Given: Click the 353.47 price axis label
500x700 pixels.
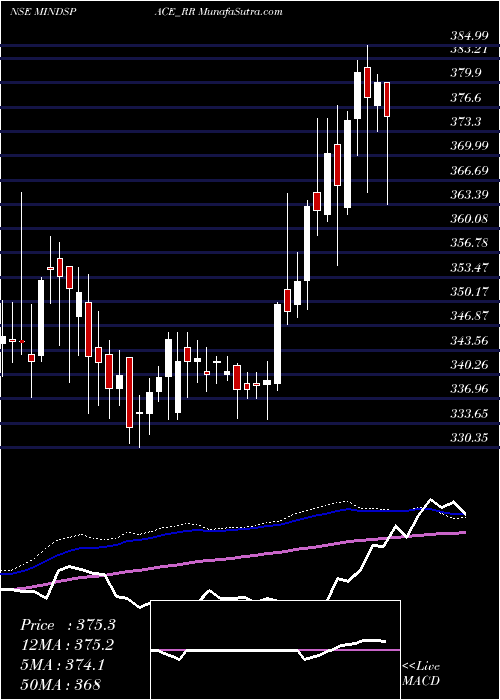Looking at the screenshot, I should (469, 267).
